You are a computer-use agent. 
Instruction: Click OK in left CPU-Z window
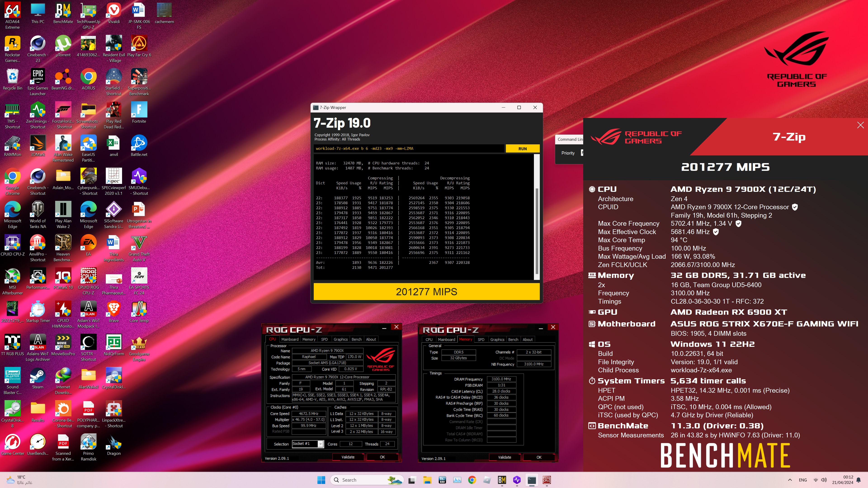(382, 457)
